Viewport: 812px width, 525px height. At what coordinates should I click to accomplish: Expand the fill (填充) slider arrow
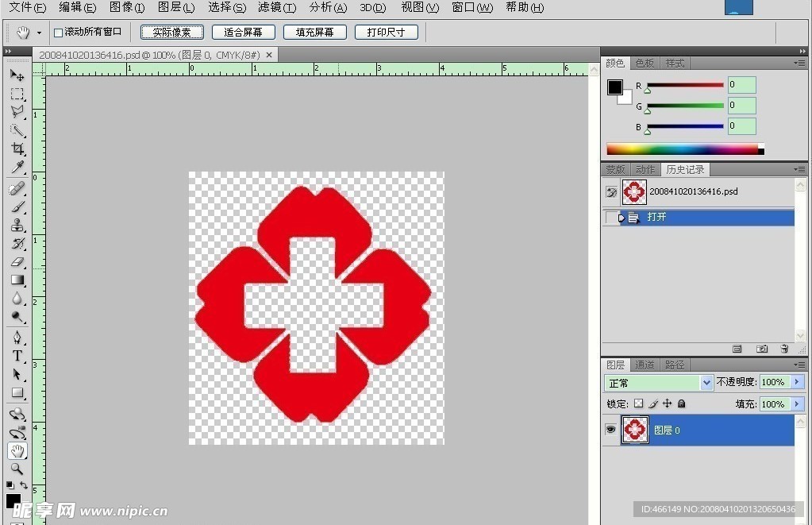pyautogui.click(x=797, y=404)
